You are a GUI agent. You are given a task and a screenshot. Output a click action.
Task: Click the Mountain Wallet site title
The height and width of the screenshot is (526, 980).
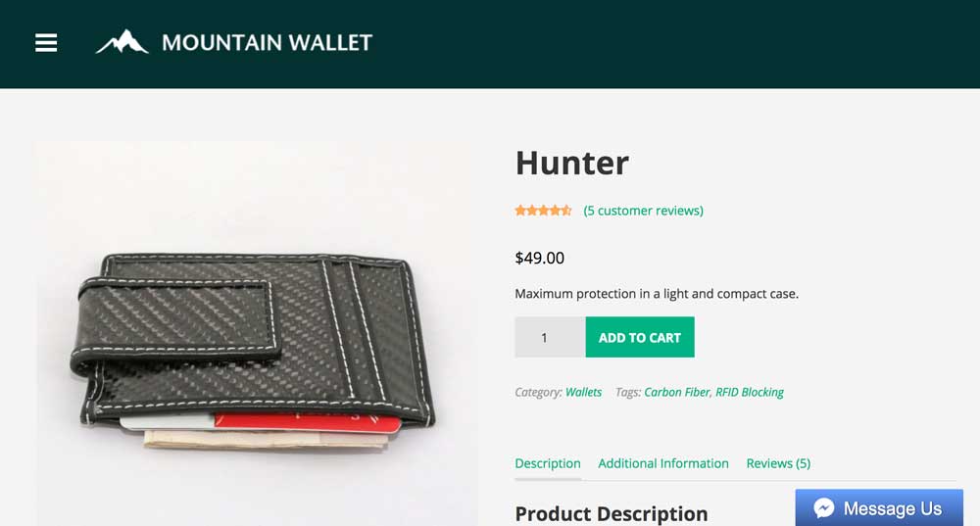click(x=267, y=42)
